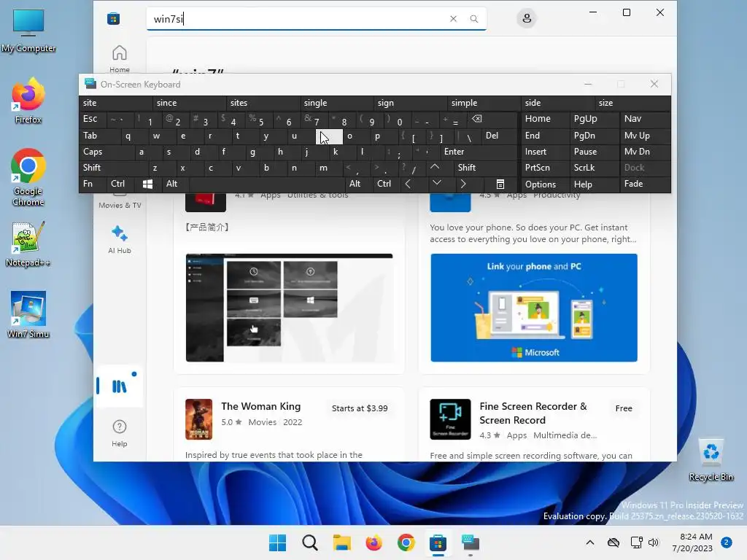Click the Microsoft Store logo icon
This screenshot has width=747, height=560.
pyautogui.click(x=113, y=18)
